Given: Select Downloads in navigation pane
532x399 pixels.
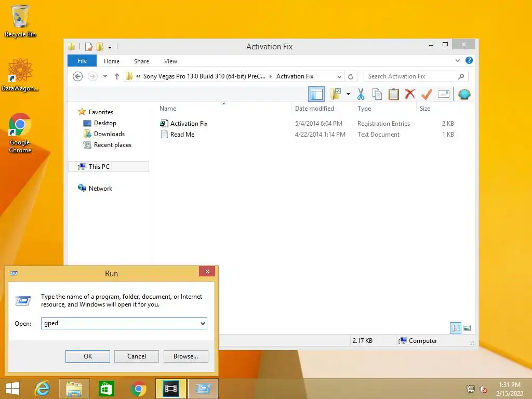Looking at the screenshot, I should pos(109,134).
